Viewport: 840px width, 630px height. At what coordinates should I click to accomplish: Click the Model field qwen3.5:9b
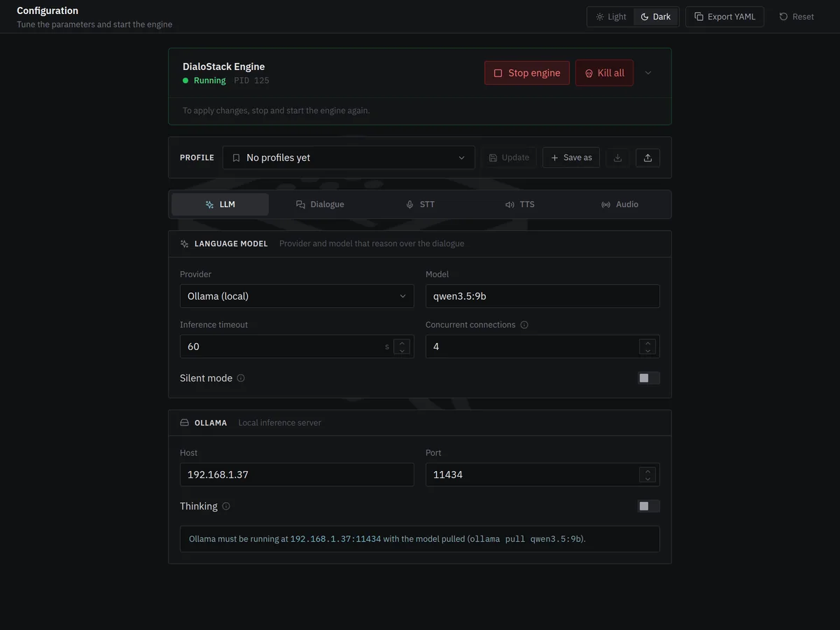click(x=542, y=296)
